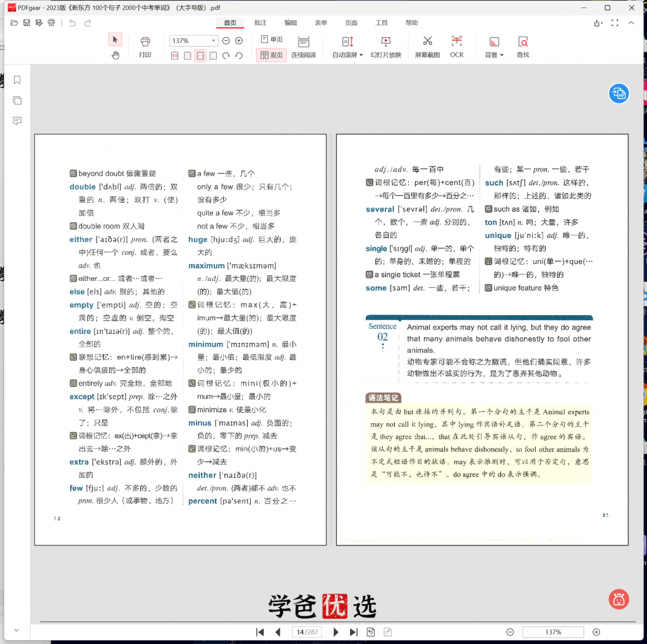The image size is (647, 644).
Task: Switch to the 批注 annotation tab
Action: (x=260, y=23)
